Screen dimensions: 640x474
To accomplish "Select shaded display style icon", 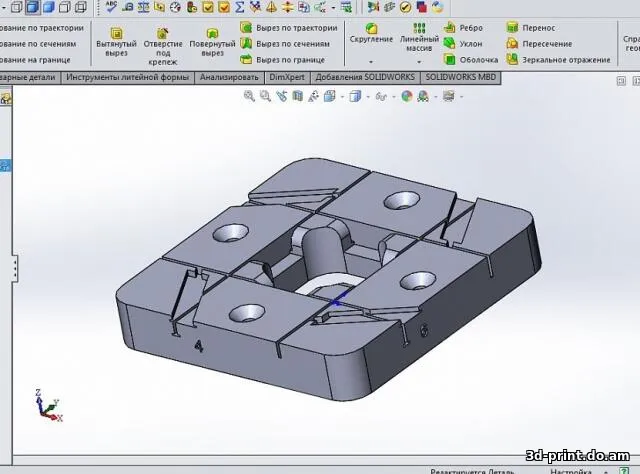I will (x=49, y=7).
